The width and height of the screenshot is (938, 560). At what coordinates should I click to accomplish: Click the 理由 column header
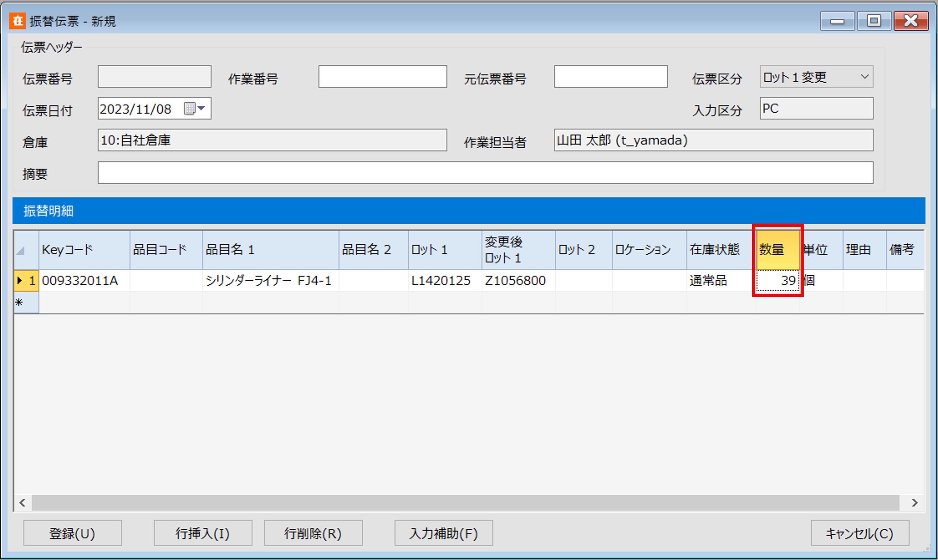point(865,250)
